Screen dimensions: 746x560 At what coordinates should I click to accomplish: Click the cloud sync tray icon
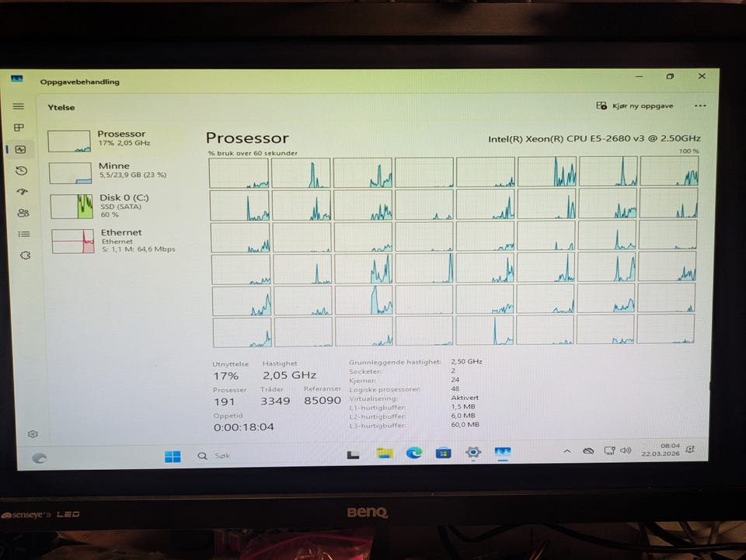click(x=588, y=450)
